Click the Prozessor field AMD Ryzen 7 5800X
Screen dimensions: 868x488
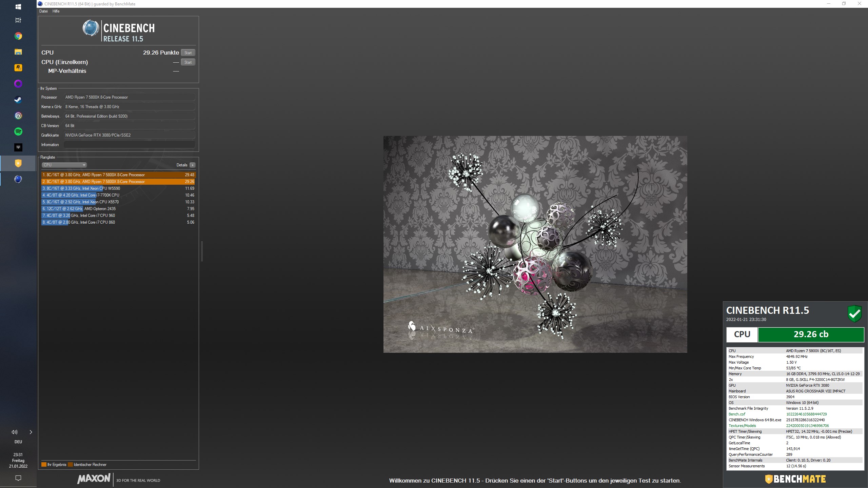point(129,97)
